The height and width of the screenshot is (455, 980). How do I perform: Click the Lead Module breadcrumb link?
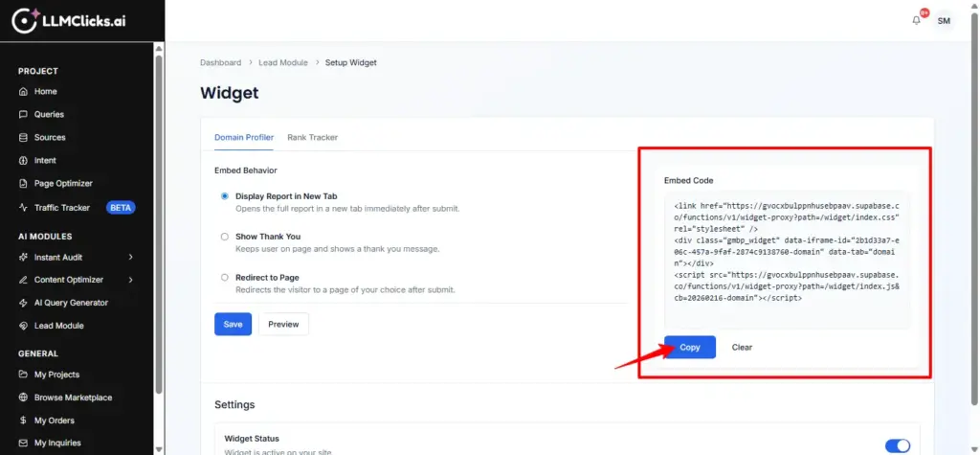[x=283, y=63]
